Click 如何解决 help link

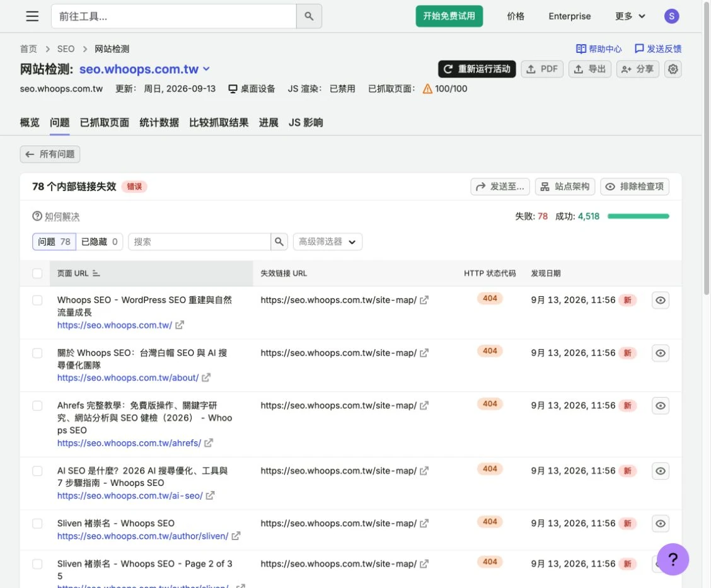pos(55,217)
